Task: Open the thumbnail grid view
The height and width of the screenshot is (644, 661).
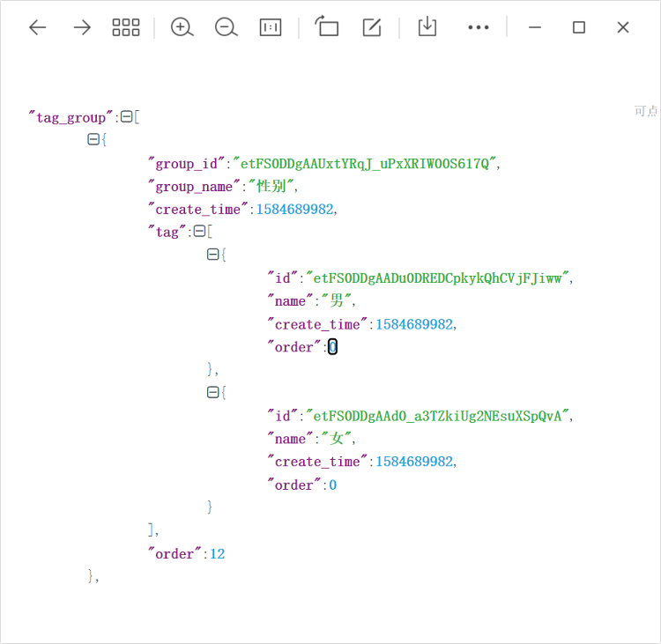Action: (126, 27)
